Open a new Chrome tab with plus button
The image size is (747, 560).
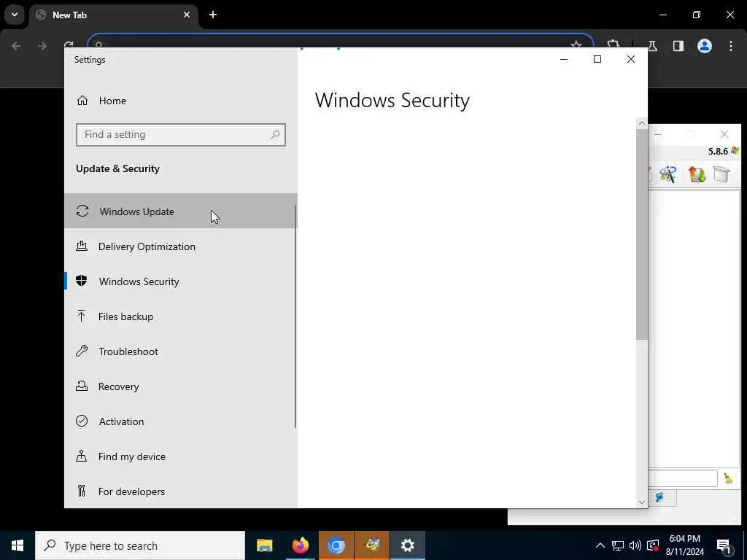tap(213, 15)
